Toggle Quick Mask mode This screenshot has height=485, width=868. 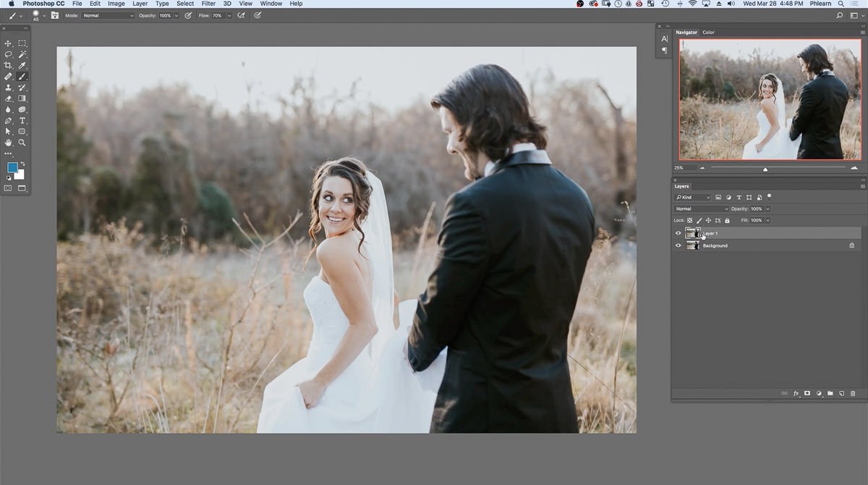pos(9,188)
